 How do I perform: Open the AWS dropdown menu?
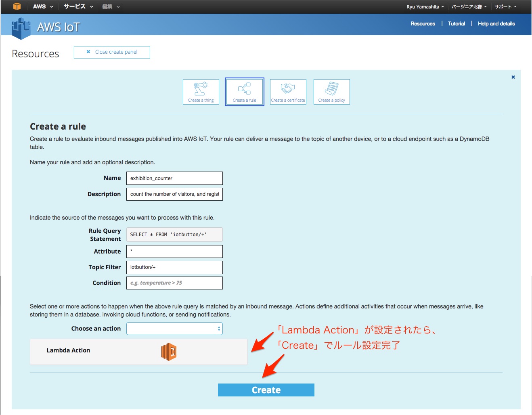pyautogui.click(x=43, y=6)
